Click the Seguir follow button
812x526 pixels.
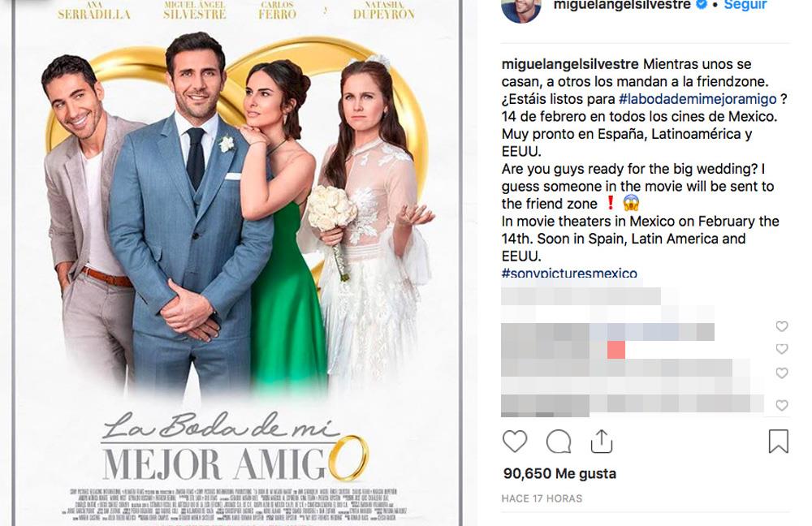point(745,5)
